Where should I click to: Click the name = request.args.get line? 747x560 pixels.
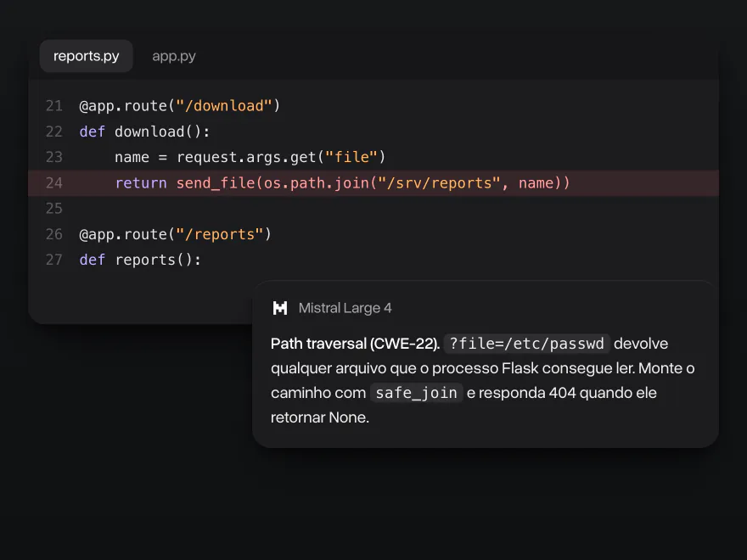tap(250, 157)
